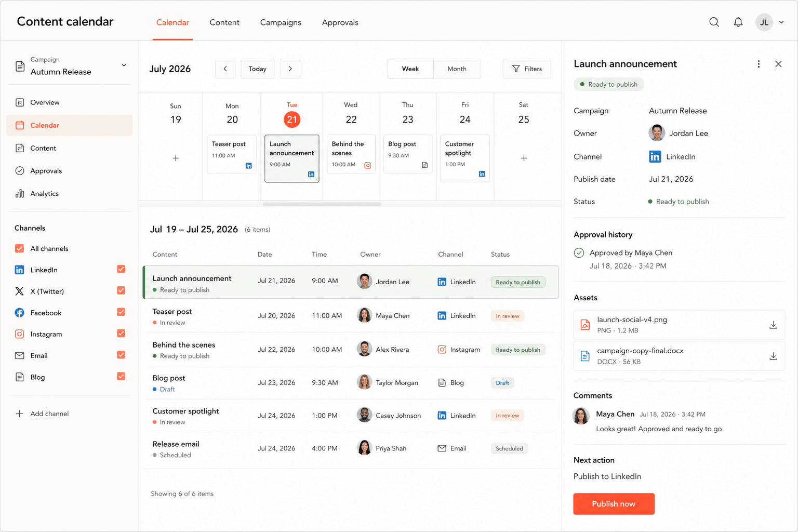Click the horizontal scrollbar under week grid
This screenshot has width=798, height=532.
(322, 204)
